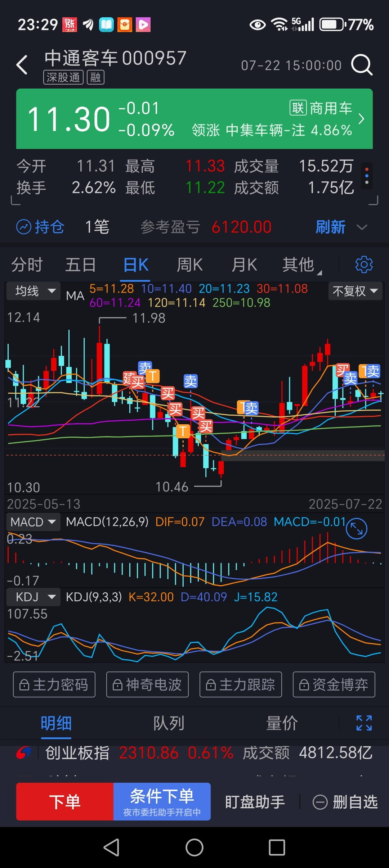Tap the 建 position marker on chart

click(x=128, y=378)
